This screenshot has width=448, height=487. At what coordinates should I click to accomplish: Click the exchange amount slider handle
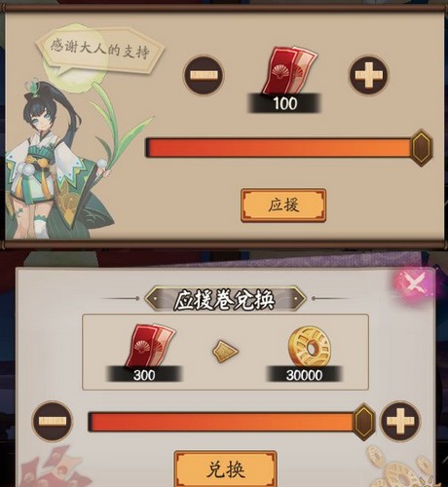pos(363,422)
